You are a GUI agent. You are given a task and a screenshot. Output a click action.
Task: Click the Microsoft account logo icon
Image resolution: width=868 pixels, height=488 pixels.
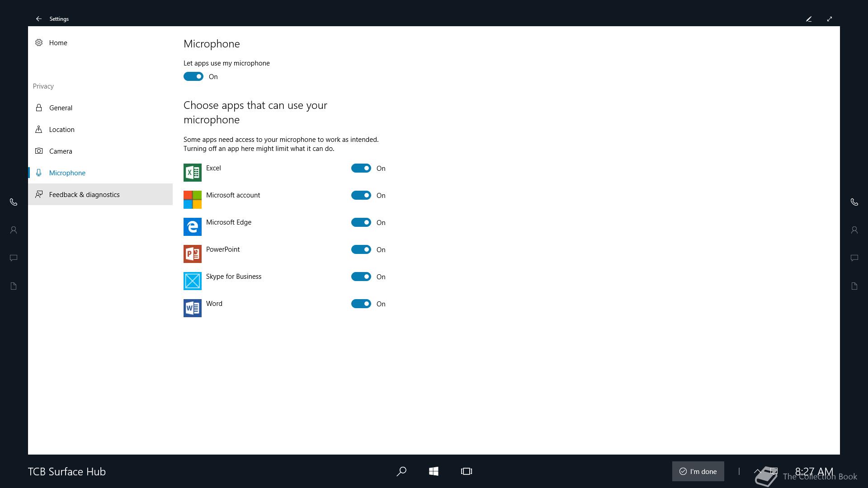point(193,200)
